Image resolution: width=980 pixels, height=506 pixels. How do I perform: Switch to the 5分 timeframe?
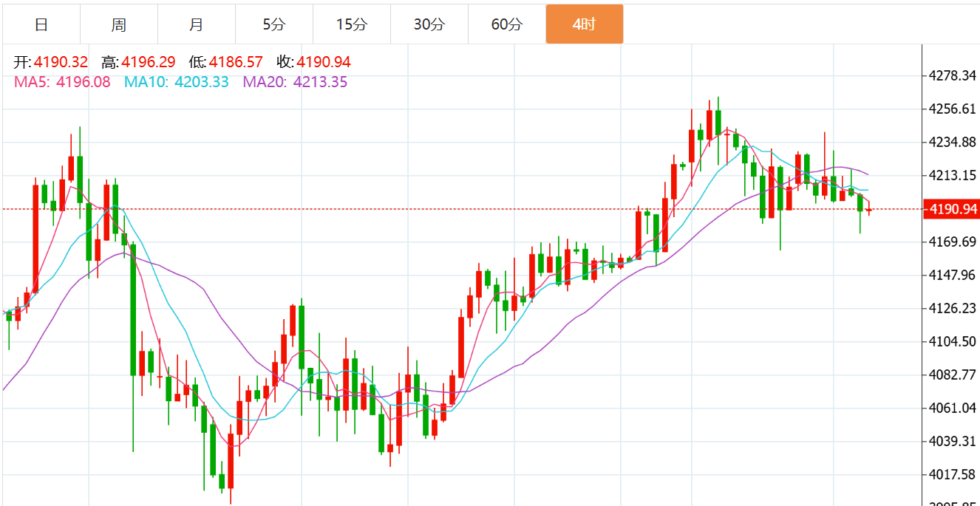[x=274, y=24]
